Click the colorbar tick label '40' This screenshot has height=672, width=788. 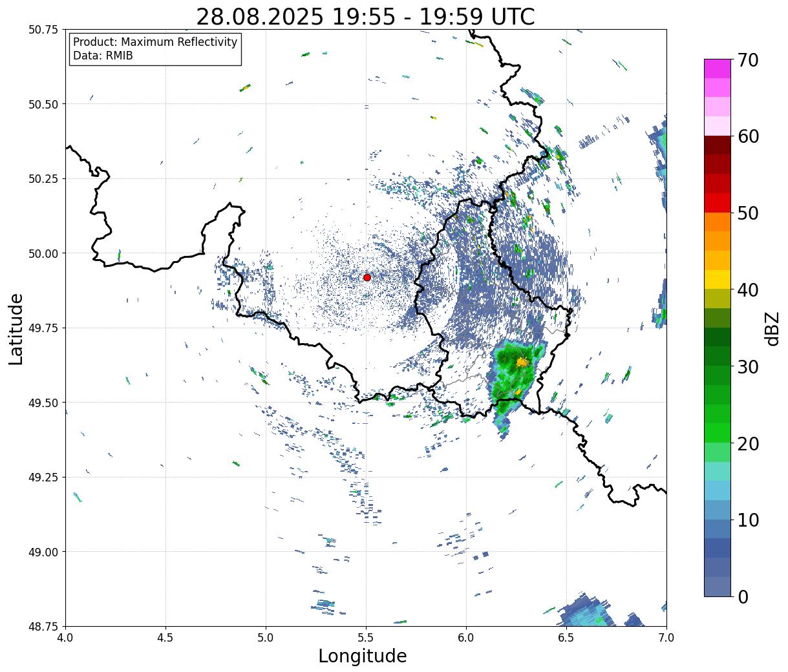click(x=747, y=289)
